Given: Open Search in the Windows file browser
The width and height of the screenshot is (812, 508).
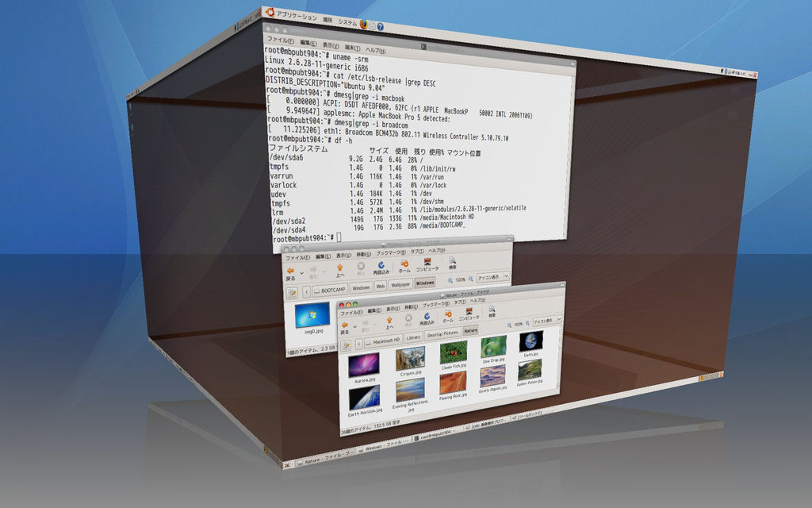Looking at the screenshot, I should pos(453,263).
